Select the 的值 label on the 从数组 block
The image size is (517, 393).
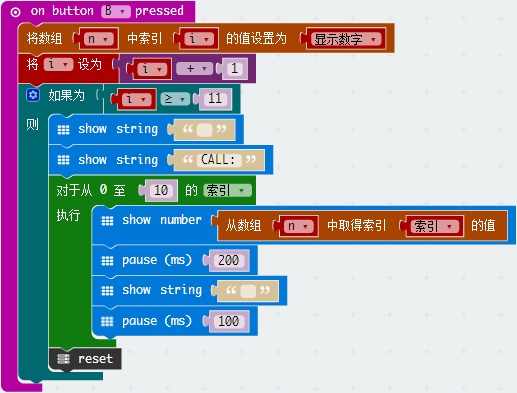(483, 226)
